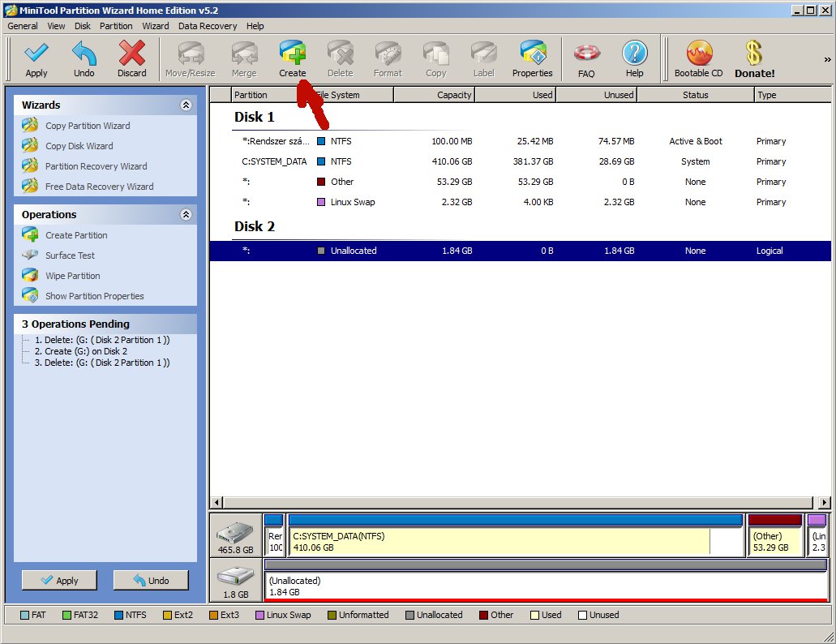Click the Delete partition toolbar icon

(341, 54)
